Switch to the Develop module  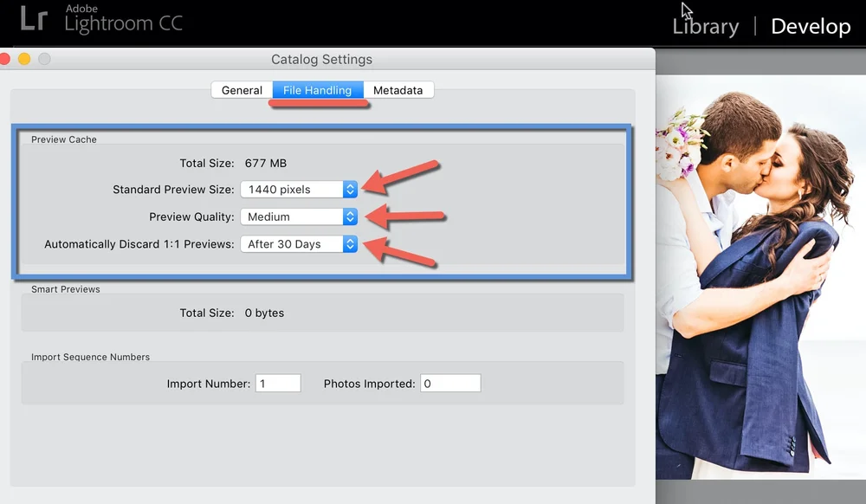coord(811,26)
